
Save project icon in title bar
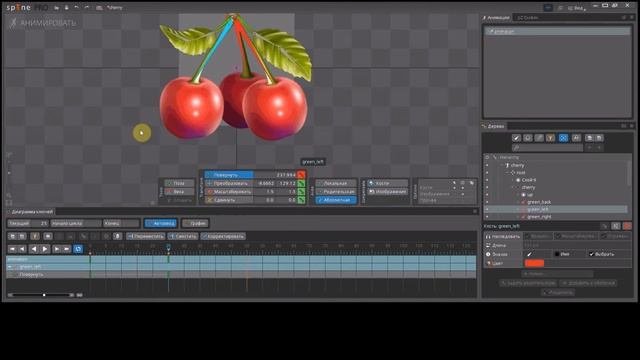pyautogui.click(x=67, y=7)
